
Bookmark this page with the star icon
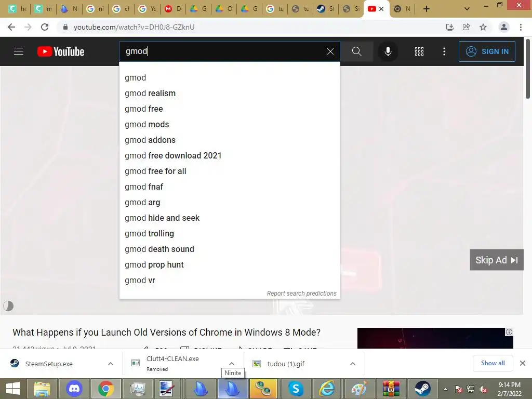[x=483, y=27]
